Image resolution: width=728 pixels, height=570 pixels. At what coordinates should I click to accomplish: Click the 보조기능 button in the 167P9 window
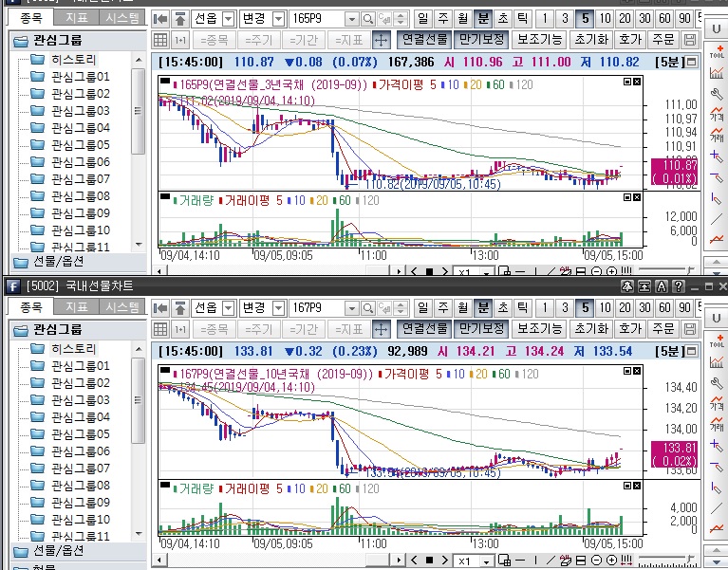(539, 329)
